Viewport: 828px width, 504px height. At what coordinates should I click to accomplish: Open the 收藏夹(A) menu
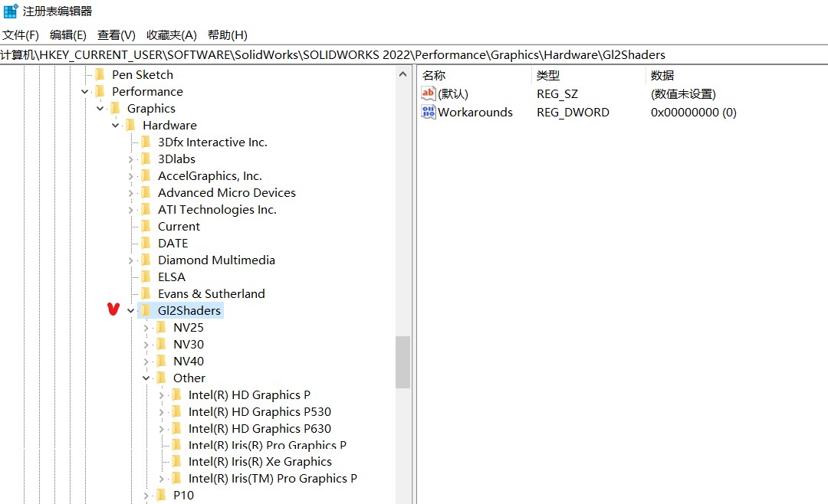click(172, 34)
